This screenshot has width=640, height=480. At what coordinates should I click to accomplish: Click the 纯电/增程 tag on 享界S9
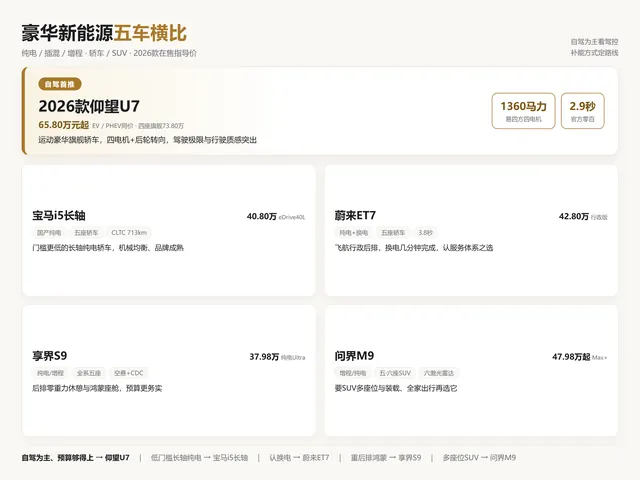coord(51,373)
